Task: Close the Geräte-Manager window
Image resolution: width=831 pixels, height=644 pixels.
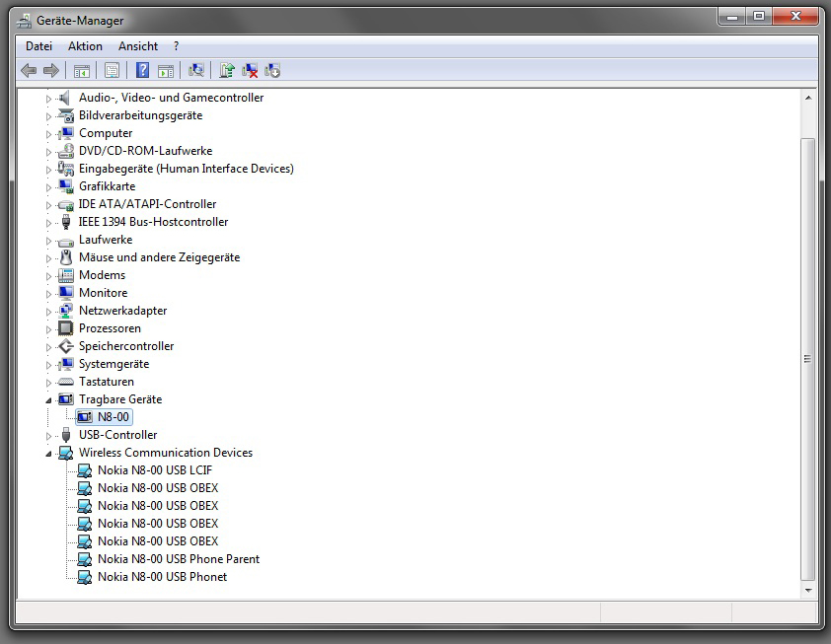Action: coord(795,17)
